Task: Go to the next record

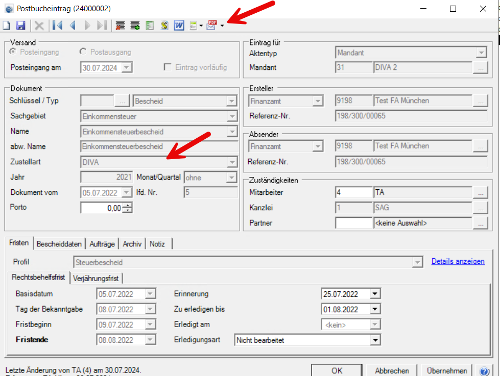Action: coord(87,26)
